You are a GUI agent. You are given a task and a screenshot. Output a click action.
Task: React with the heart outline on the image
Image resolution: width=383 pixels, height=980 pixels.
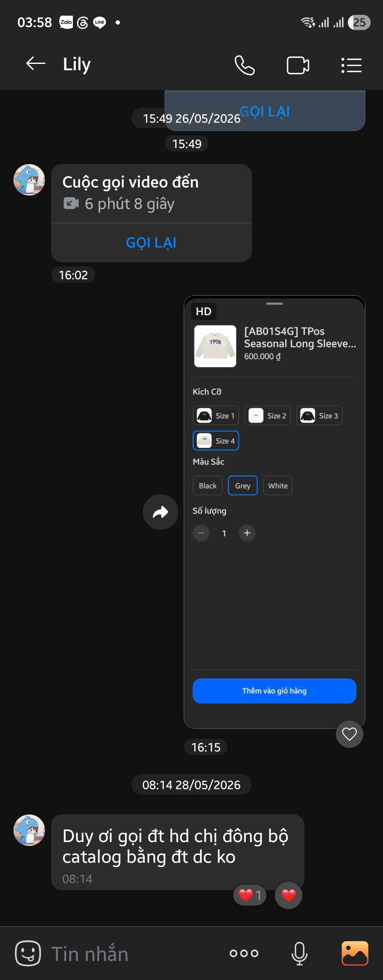click(x=350, y=734)
